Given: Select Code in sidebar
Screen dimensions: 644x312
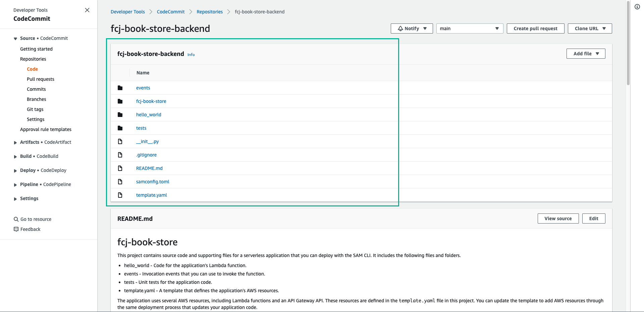Looking at the screenshot, I should [32, 69].
